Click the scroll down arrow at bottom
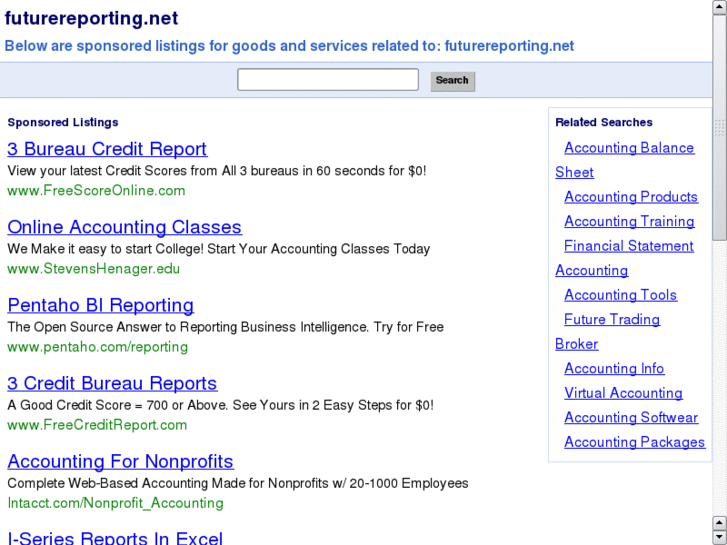This screenshot has height=545, width=727. click(x=719, y=537)
